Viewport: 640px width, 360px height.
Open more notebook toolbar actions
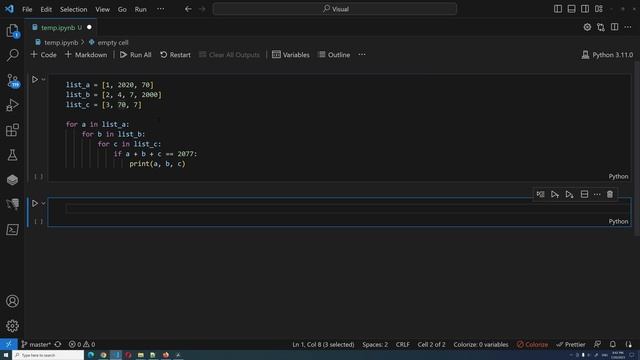pos(362,55)
